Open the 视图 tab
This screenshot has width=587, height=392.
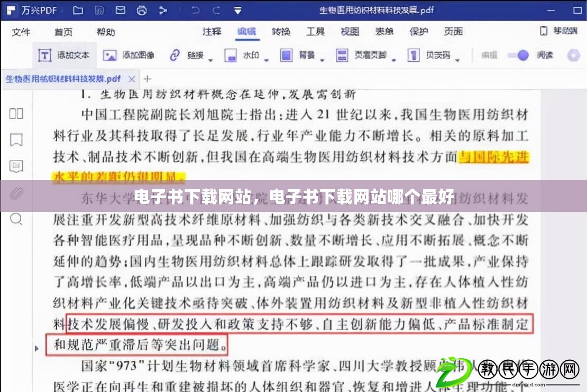coord(350,31)
